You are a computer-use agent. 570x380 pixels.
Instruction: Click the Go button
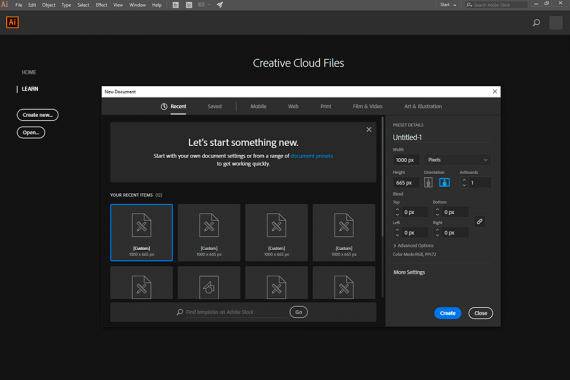tap(298, 312)
